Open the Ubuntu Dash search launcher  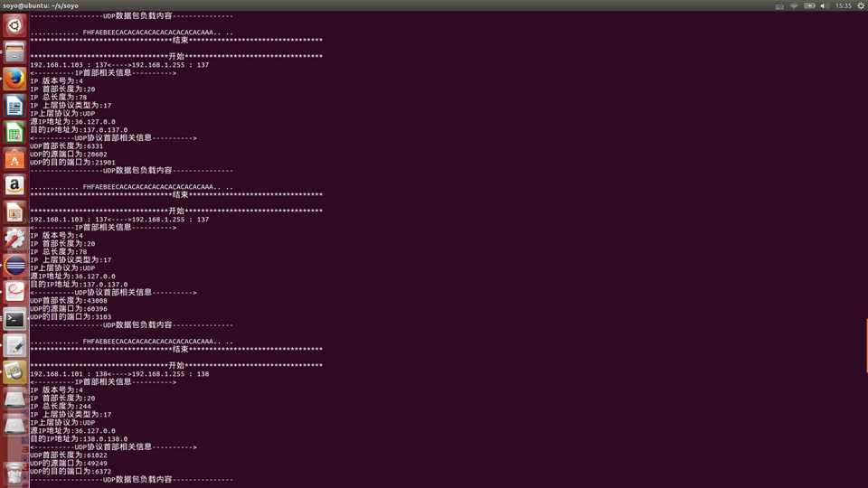click(14, 25)
